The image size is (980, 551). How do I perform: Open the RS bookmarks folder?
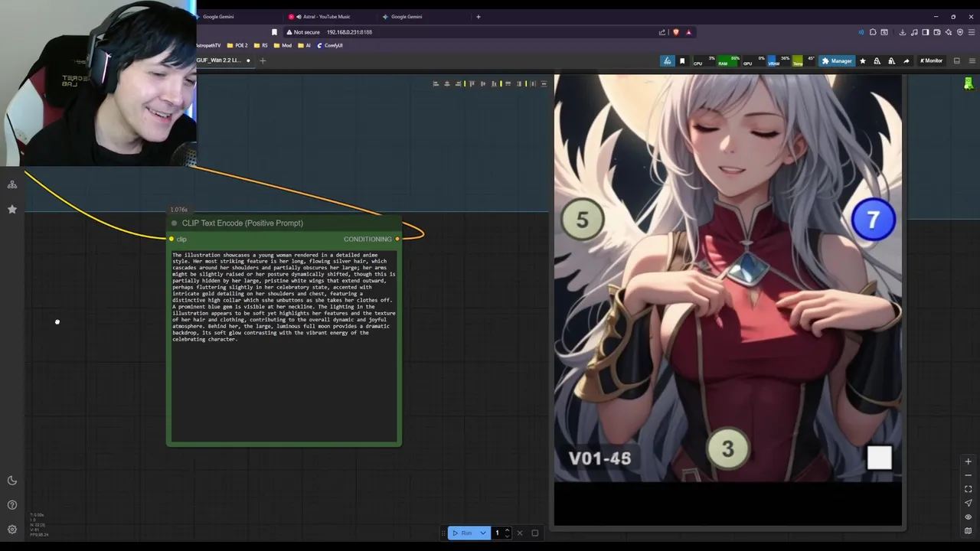point(261,45)
